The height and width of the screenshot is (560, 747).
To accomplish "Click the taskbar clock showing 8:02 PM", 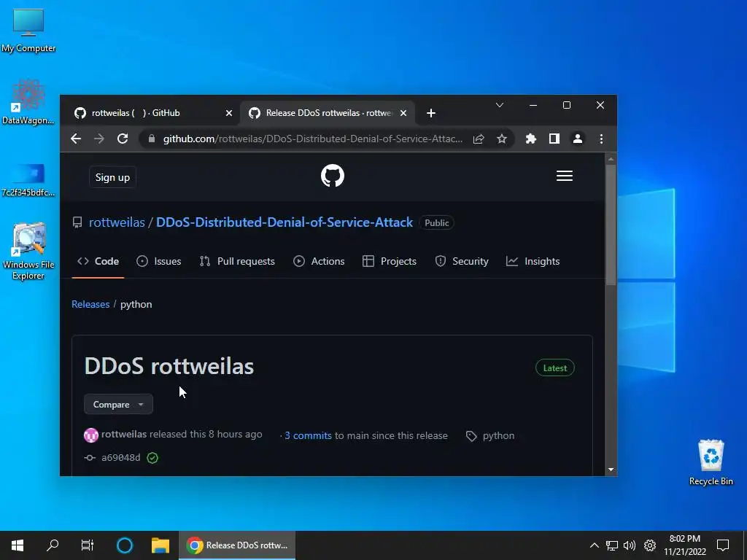I will coord(684,545).
